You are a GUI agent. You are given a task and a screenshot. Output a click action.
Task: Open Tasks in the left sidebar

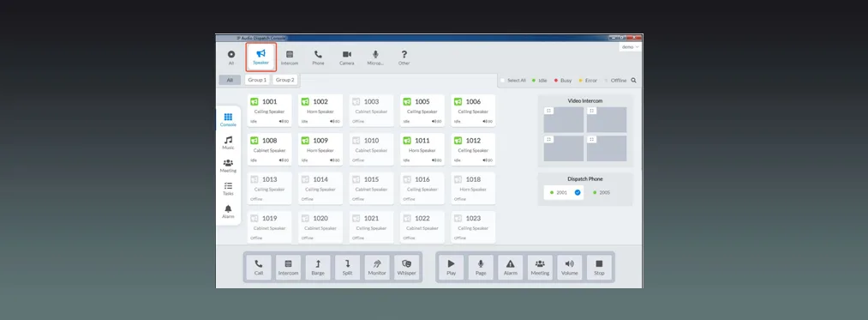[228, 189]
